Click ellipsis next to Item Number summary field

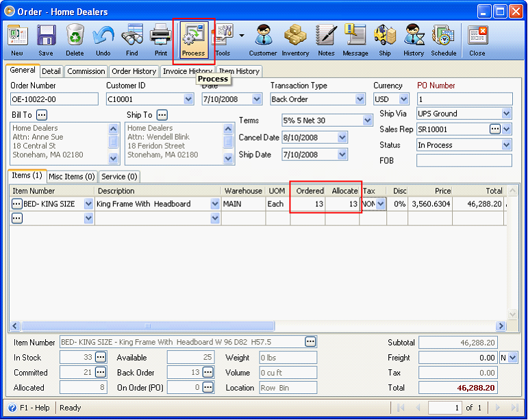coord(310,341)
